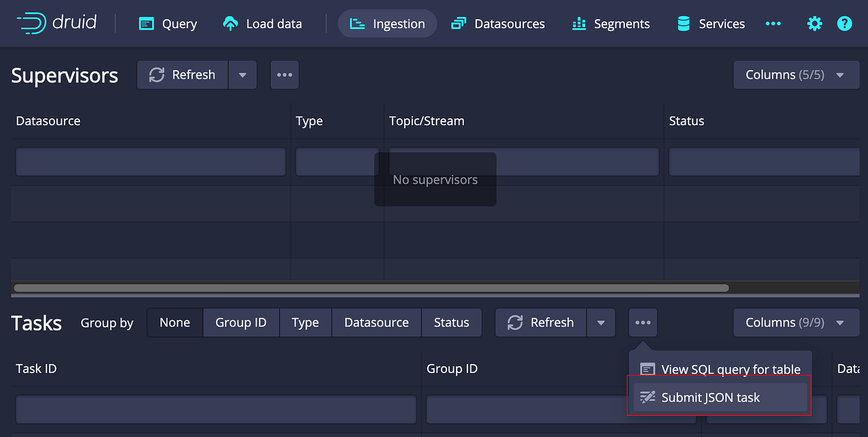Click the Refresh button in the Tasks section
The height and width of the screenshot is (437, 868).
click(x=540, y=322)
